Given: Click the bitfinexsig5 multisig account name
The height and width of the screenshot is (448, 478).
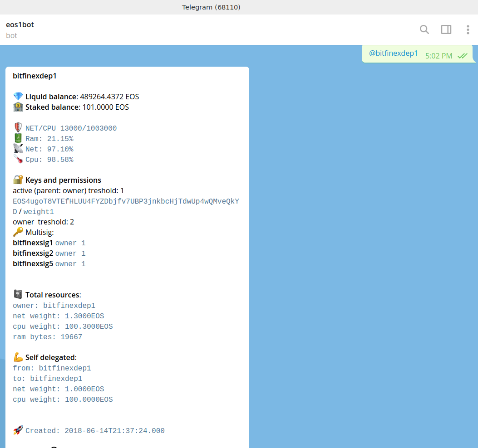Looking at the screenshot, I should (33, 263).
